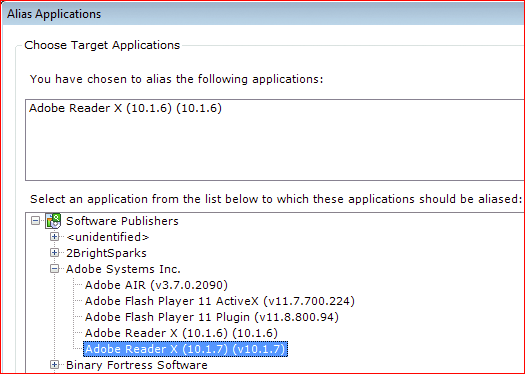
Task: Click highlighted Adobe Reader X (10.1.7) entry
Action: click(x=185, y=349)
